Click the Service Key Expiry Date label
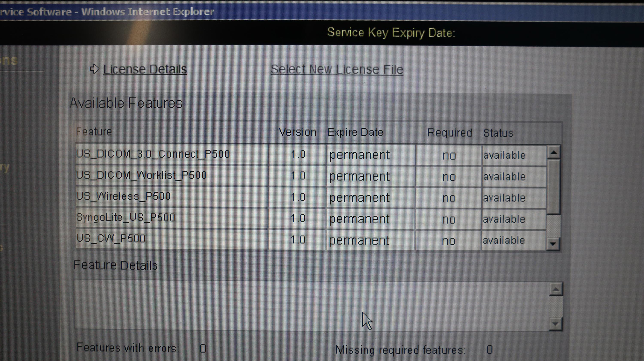The width and height of the screenshot is (644, 361). click(391, 33)
